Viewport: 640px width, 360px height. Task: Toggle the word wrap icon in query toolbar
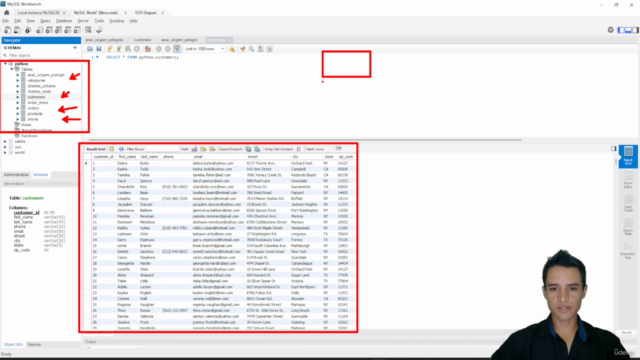[269, 49]
